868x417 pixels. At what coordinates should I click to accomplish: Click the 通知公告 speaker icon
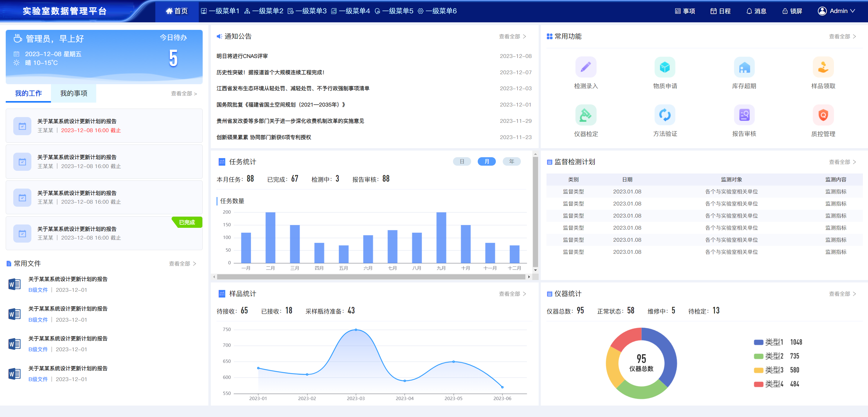click(x=219, y=36)
